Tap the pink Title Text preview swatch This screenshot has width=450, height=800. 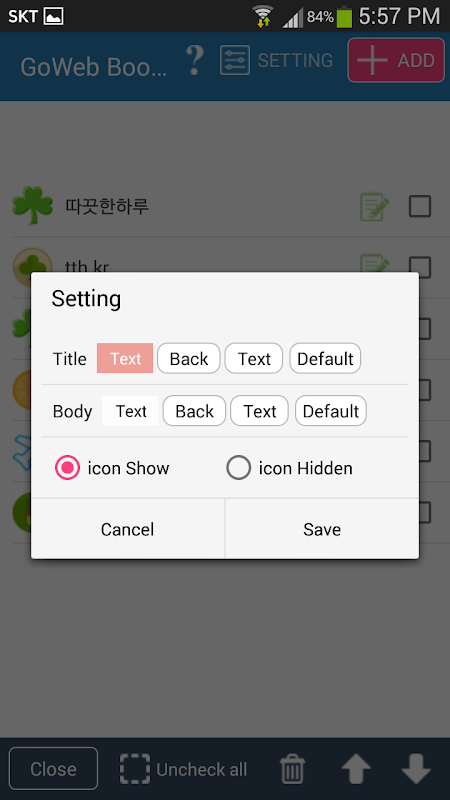click(x=125, y=358)
